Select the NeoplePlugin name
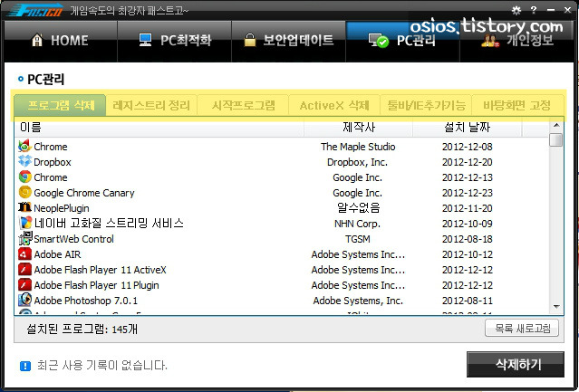This screenshot has height=392, width=579. (x=62, y=208)
